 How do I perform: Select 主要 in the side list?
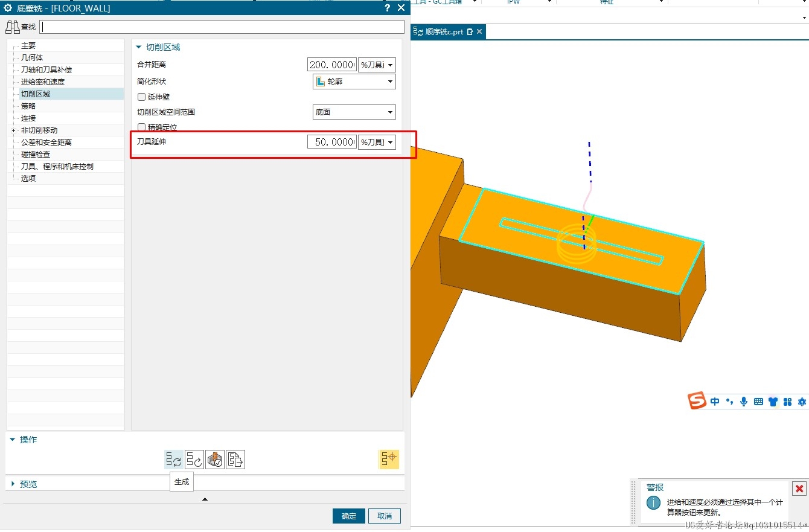[x=28, y=46]
